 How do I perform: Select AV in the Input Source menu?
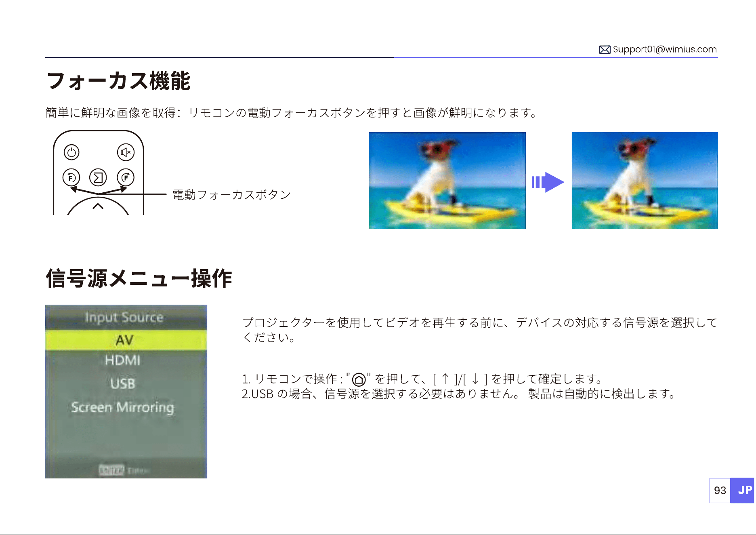[126, 340]
